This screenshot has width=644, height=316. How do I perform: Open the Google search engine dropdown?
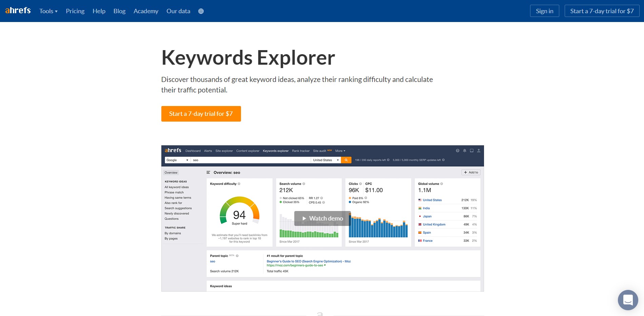point(177,160)
